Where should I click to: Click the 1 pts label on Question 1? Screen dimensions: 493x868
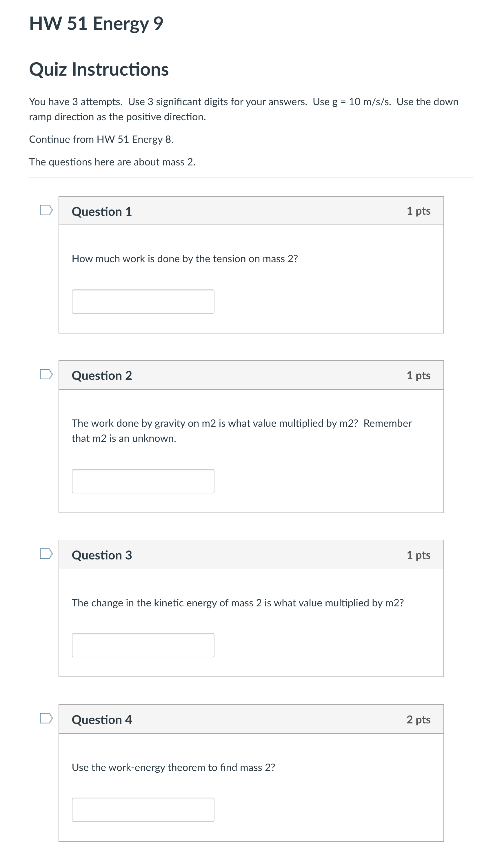tap(419, 211)
